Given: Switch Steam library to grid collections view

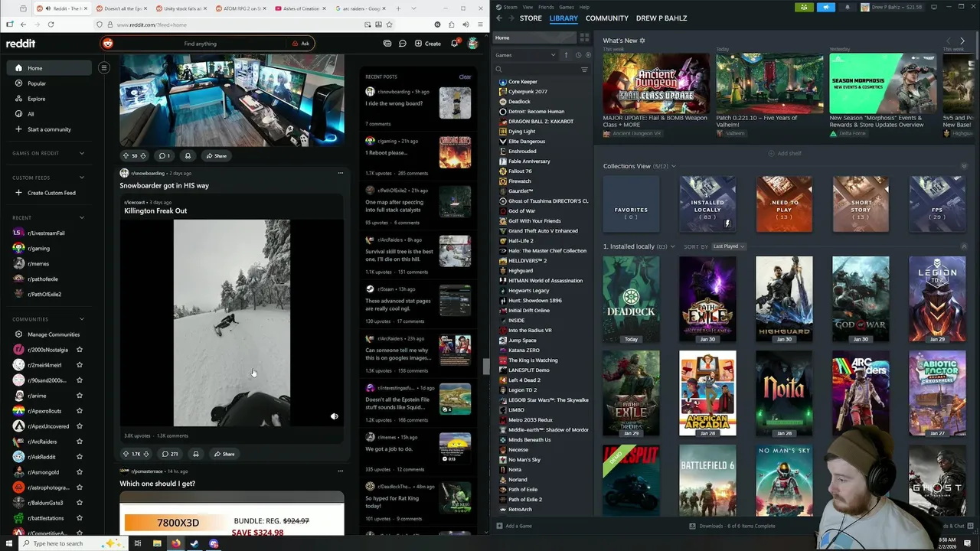Looking at the screenshot, I should click(584, 37).
